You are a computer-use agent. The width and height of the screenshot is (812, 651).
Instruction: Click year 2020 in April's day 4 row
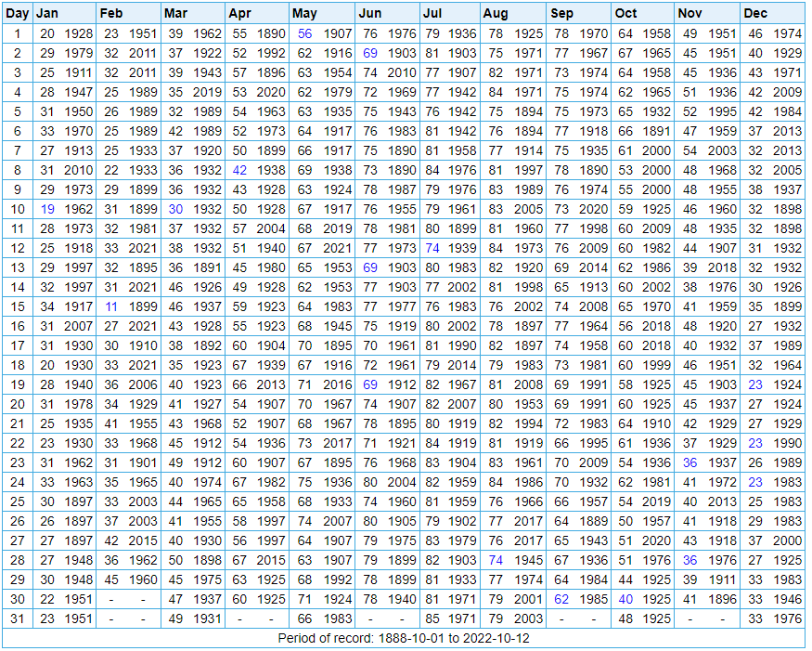272,92
